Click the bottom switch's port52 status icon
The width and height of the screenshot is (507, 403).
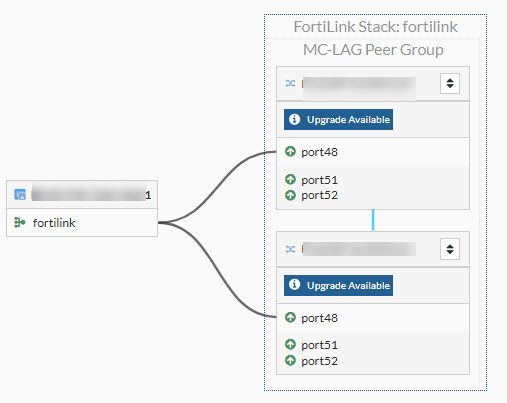[290, 360]
